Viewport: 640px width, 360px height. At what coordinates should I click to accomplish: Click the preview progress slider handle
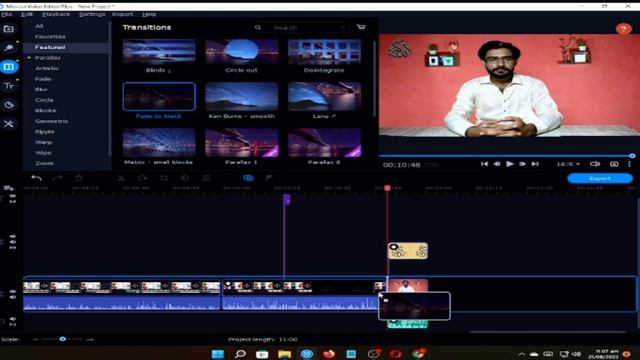(x=632, y=156)
